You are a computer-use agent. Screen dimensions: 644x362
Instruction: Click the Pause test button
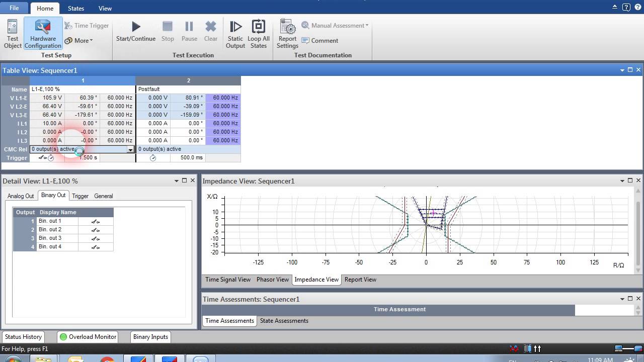click(189, 31)
